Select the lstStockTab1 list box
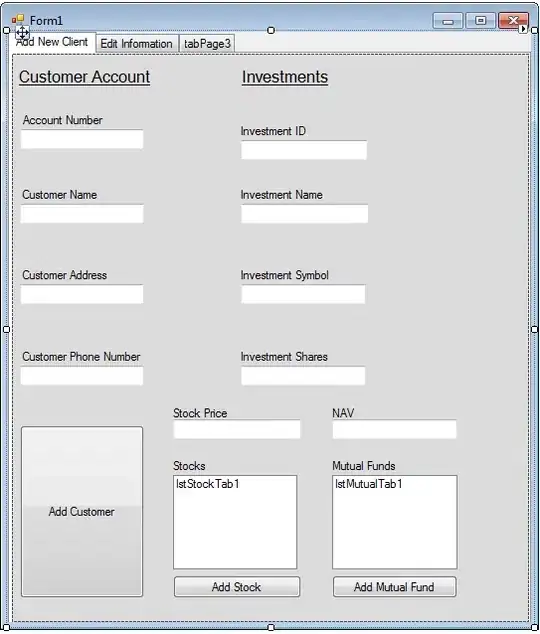The height and width of the screenshot is (634, 540). (235, 522)
